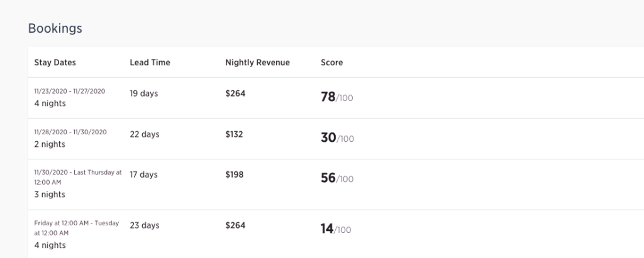Click the 22 days lead time
This screenshot has width=644, height=258.
click(145, 134)
